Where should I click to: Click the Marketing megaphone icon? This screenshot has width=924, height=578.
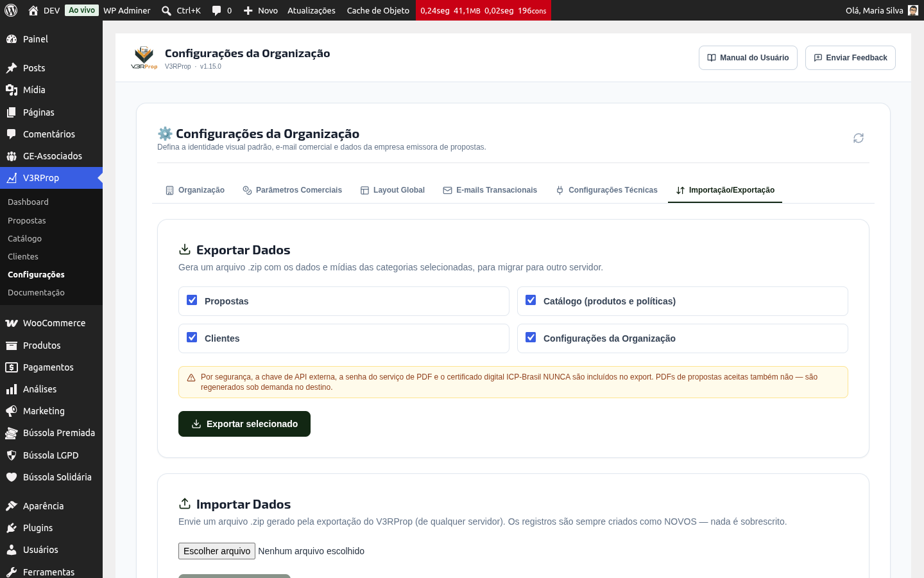tap(12, 411)
